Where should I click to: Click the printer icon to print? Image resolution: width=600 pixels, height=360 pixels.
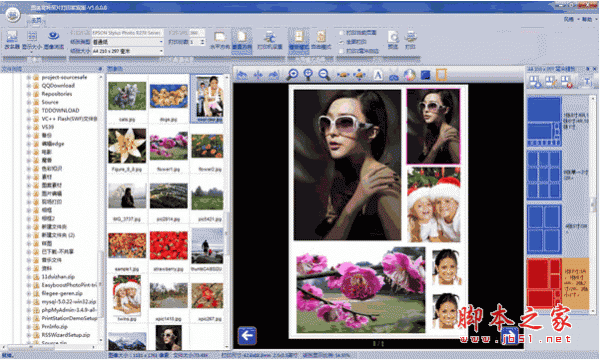click(x=411, y=37)
